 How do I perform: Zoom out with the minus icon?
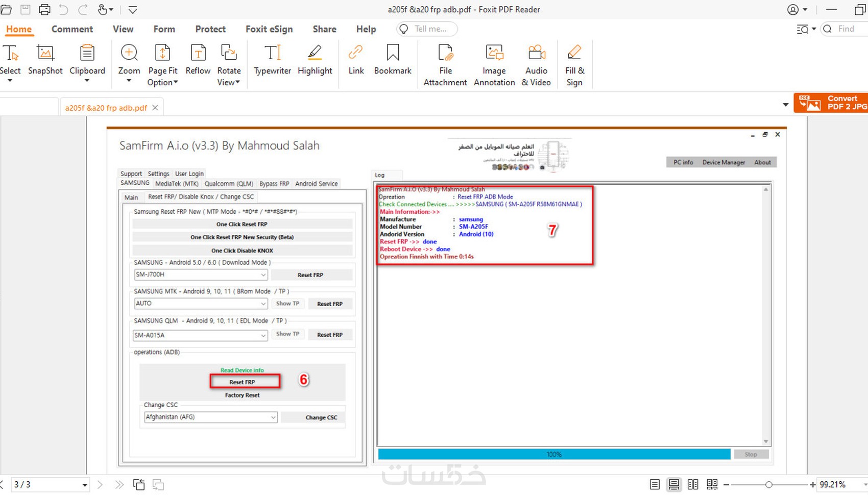pos(727,485)
